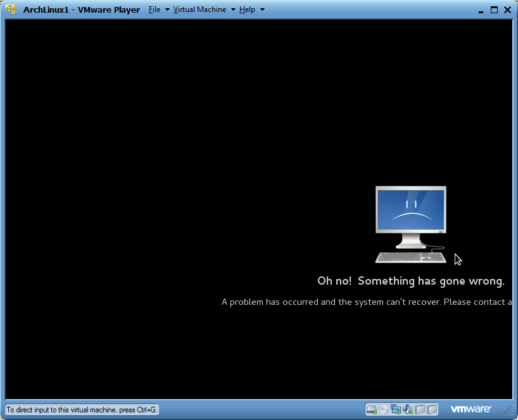Open the Virtual Machine menu
The height and width of the screenshot is (420, 518).
click(199, 9)
